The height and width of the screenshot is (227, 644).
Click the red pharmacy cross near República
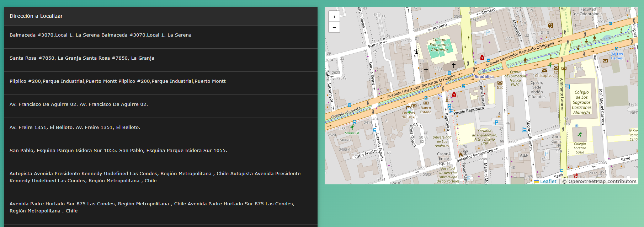point(454,94)
